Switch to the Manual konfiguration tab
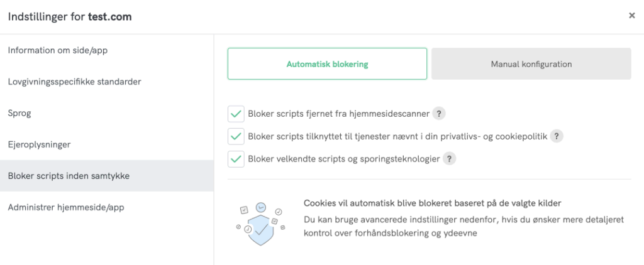The height and width of the screenshot is (265, 644). click(x=531, y=64)
